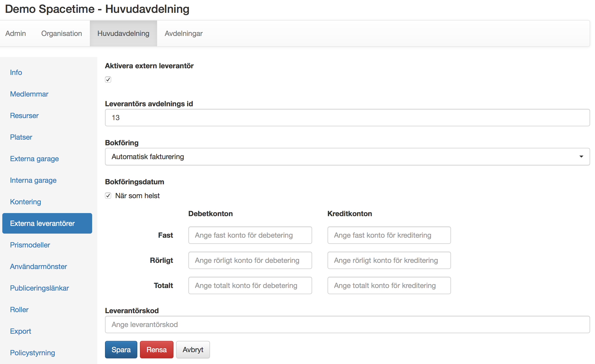The height and width of the screenshot is (364, 595).
Task: Focus the rörligt konto för kreditering field
Action: pos(389,260)
